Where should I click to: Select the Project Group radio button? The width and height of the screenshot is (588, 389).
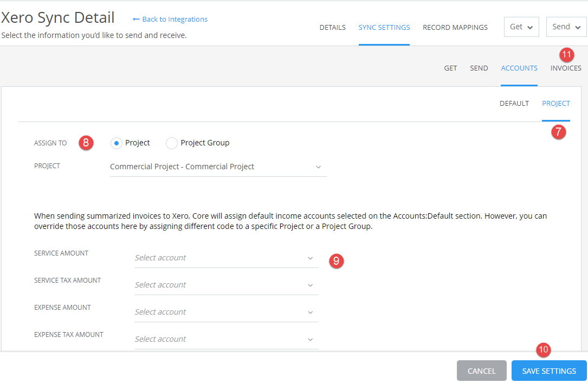pyautogui.click(x=172, y=143)
